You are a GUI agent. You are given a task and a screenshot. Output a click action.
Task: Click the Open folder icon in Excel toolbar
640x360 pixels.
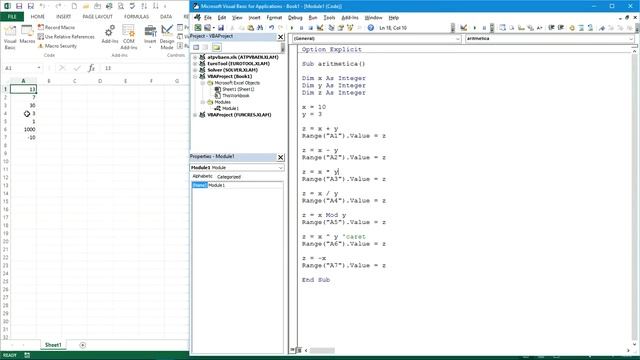[86, 6]
